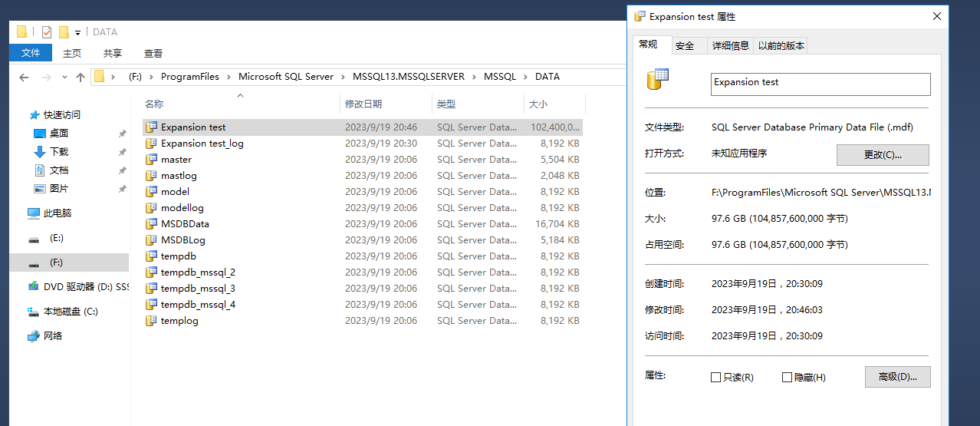Screen dimensions: 980x426
Task: Click the DATA segment in the address bar
Action: (x=548, y=77)
